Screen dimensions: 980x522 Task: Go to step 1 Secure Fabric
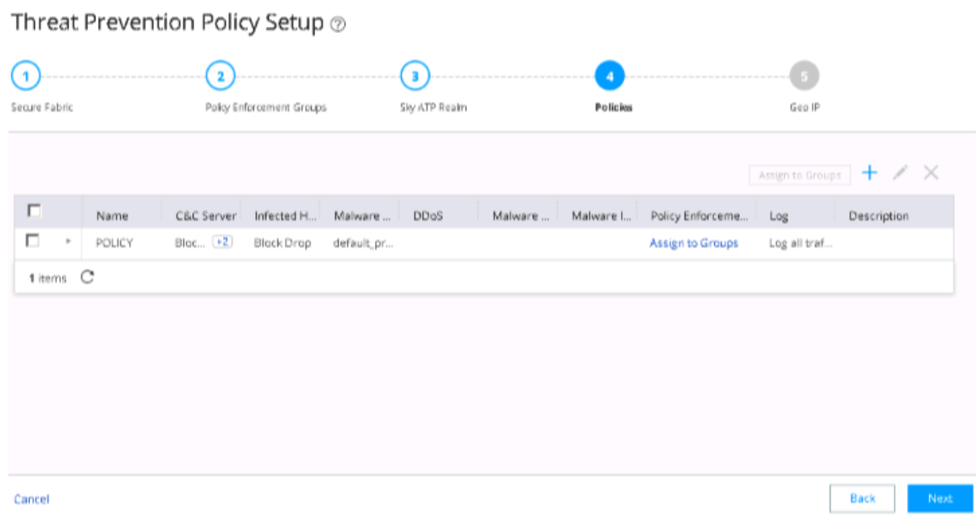click(26, 77)
